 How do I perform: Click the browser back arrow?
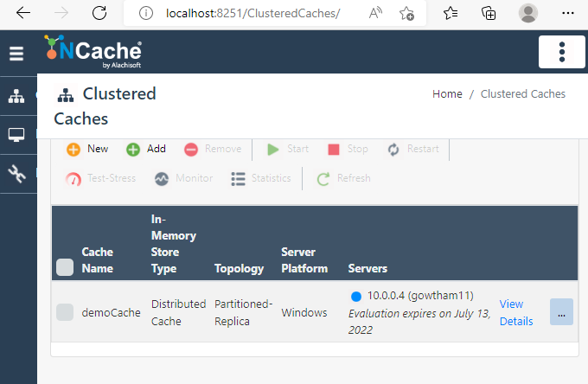point(23,14)
